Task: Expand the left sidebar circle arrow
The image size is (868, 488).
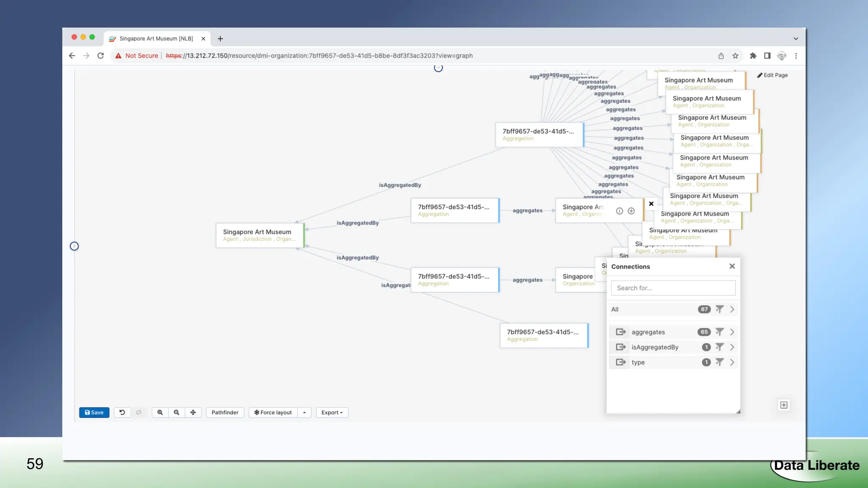Action: [x=74, y=246]
